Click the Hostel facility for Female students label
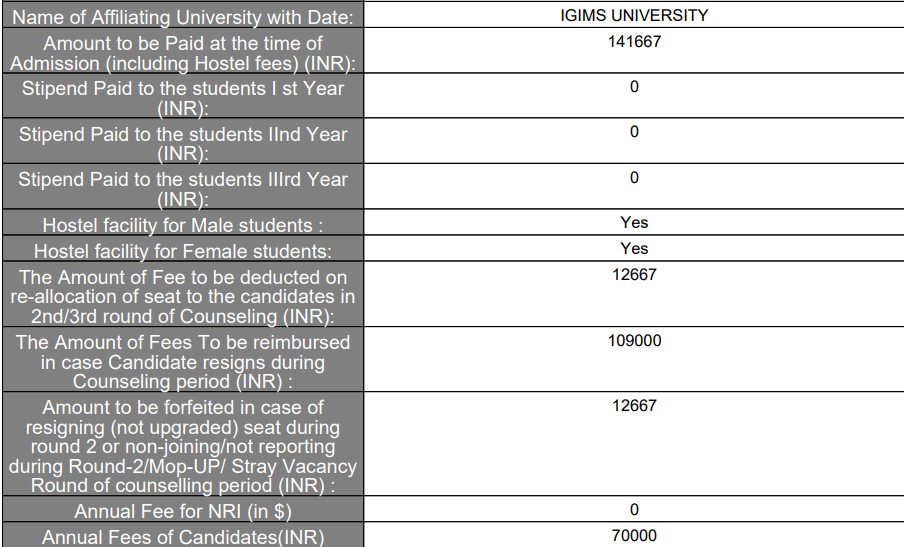Viewport: 904px width, 547px height. pos(183,250)
